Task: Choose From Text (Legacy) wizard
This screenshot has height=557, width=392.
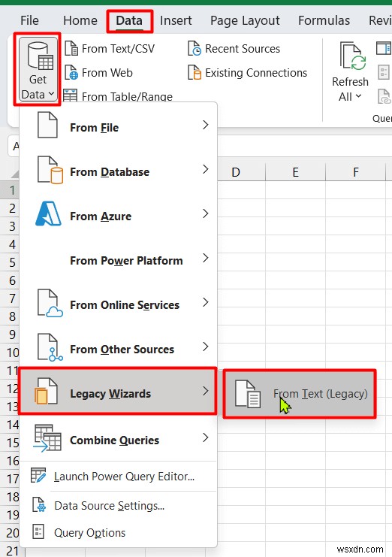Action: 300,394
